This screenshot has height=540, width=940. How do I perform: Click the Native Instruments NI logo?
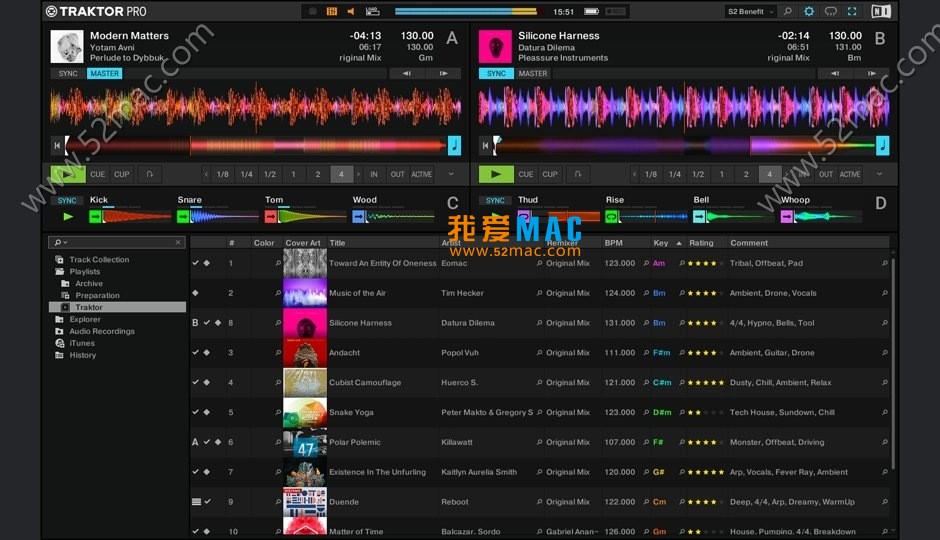click(881, 11)
